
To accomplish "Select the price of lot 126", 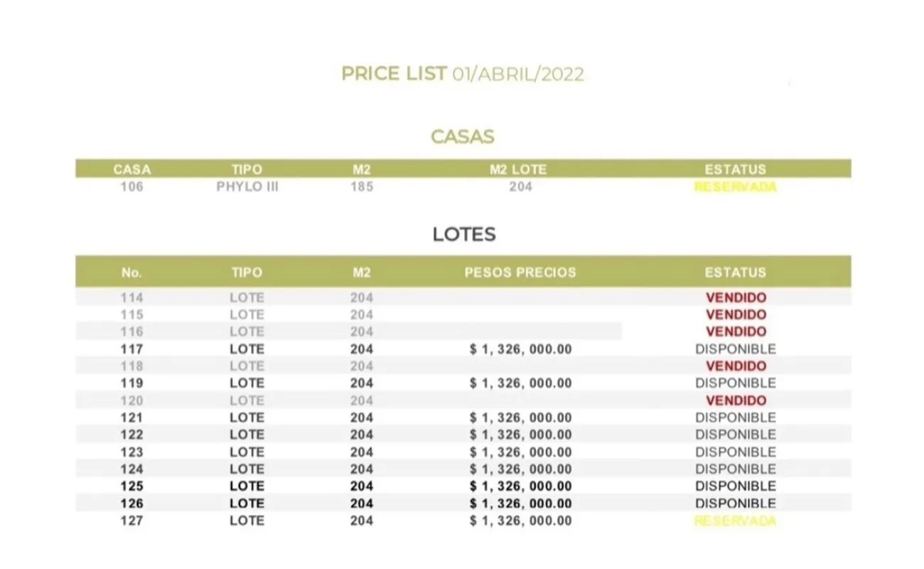I will click(x=520, y=504).
